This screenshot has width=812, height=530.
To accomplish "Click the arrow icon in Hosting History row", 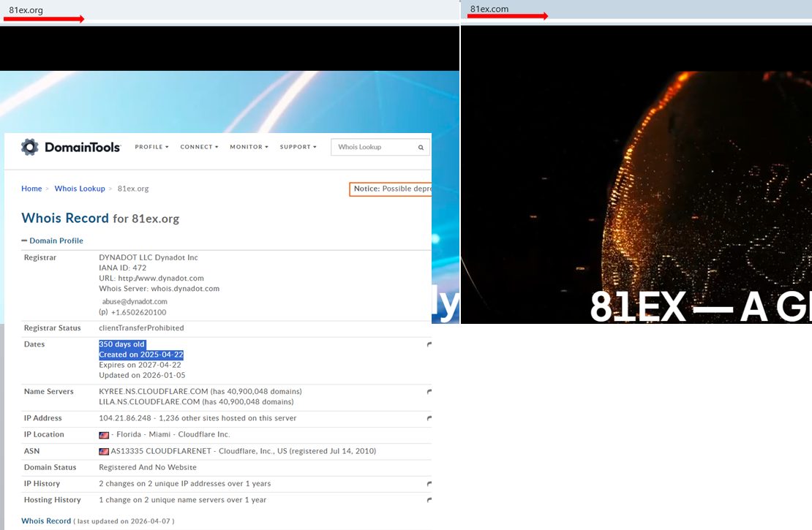I will click(429, 500).
